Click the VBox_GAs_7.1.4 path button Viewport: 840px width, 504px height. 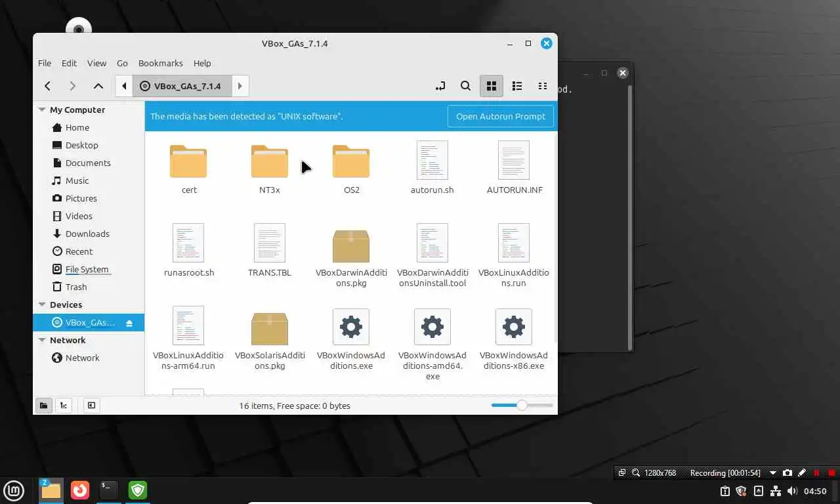pyautogui.click(x=182, y=86)
